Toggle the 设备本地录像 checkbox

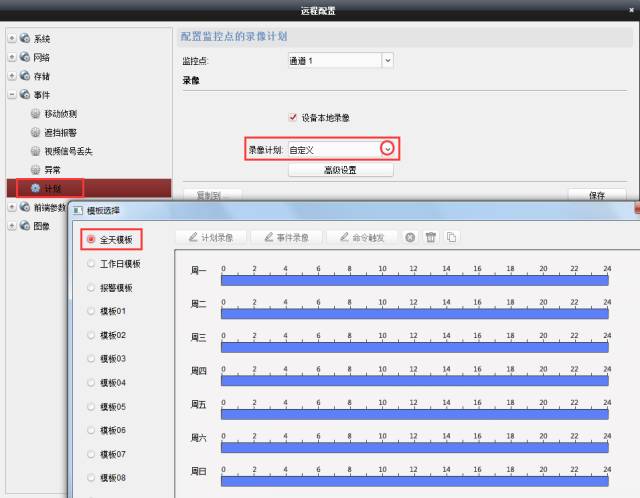293,117
